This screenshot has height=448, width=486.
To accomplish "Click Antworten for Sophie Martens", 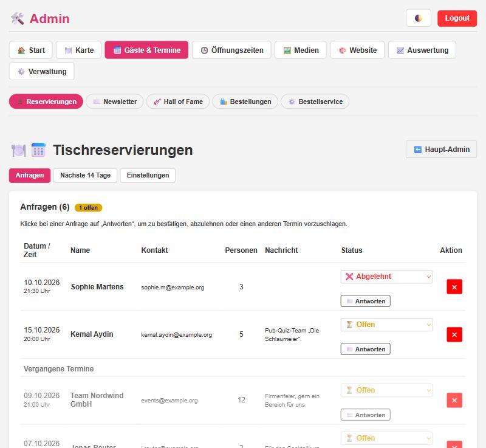I will pyautogui.click(x=366, y=301).
